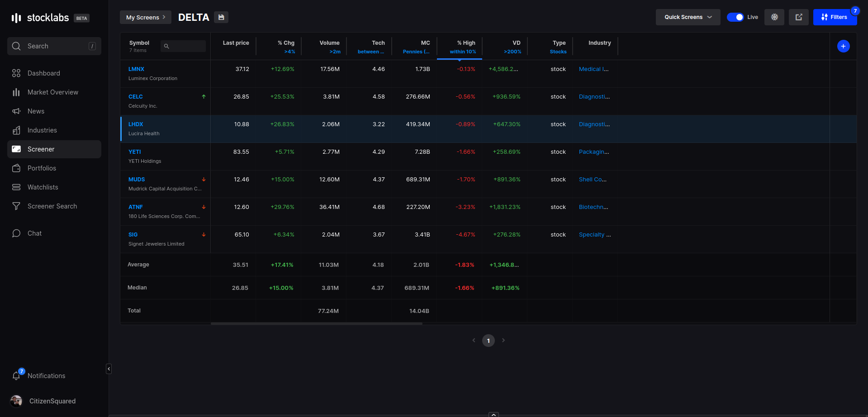Open Industries page

(x=54, y=130)
